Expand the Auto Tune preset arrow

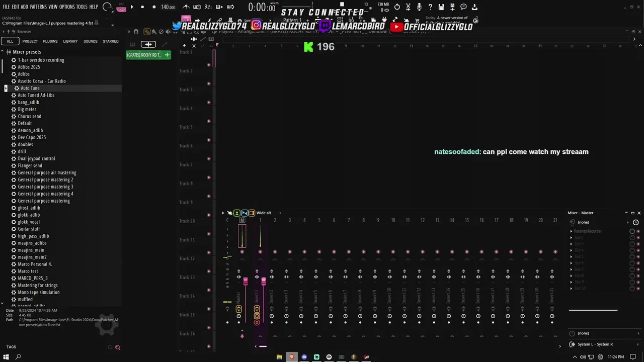coord(6,88)
